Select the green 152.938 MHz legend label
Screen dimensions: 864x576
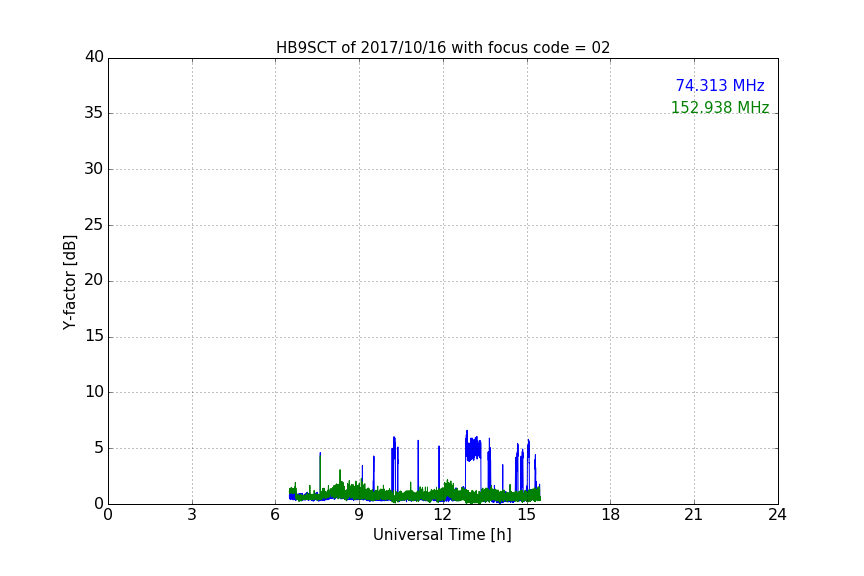click(x=720, y=107)
